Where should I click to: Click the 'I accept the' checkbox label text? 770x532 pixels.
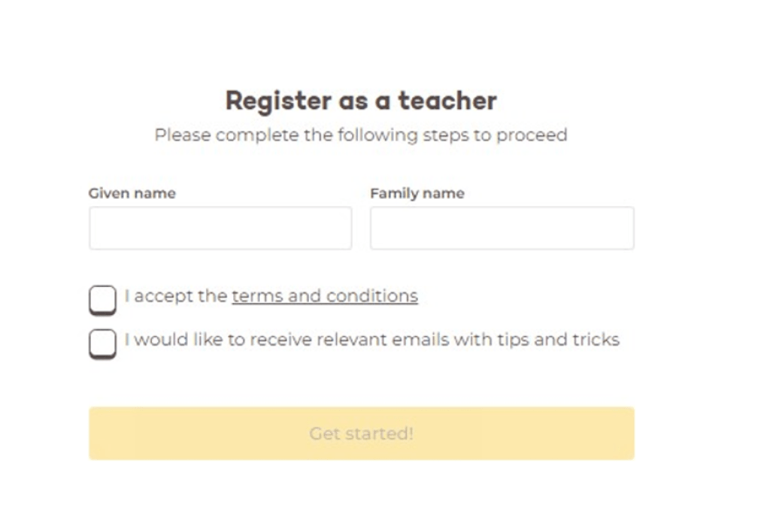177,295
